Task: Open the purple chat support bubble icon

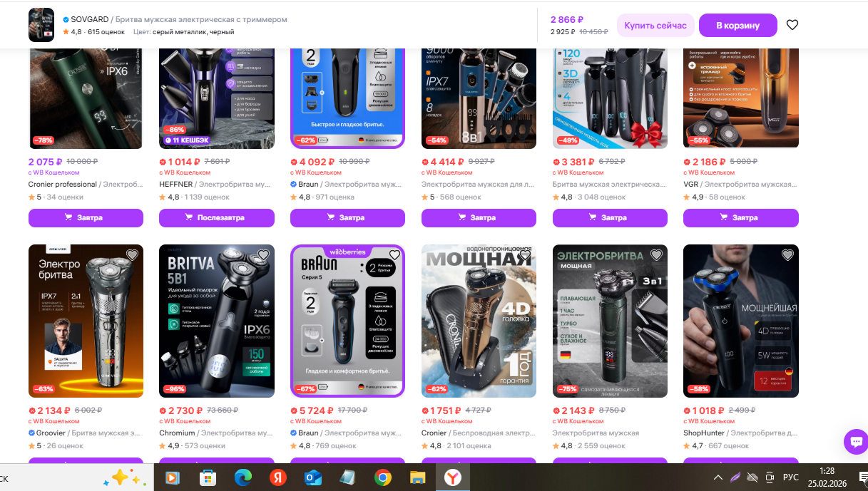Action: click(855, 441)
